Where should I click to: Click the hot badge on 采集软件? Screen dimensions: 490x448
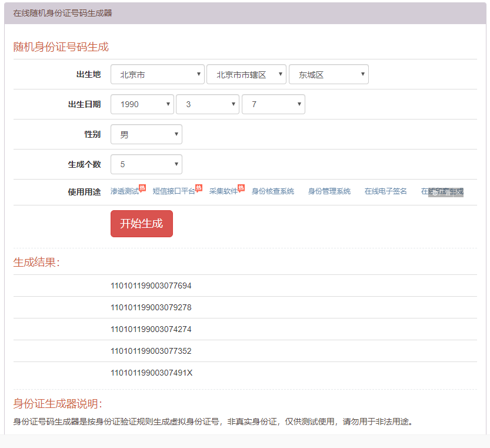(241, 188)
